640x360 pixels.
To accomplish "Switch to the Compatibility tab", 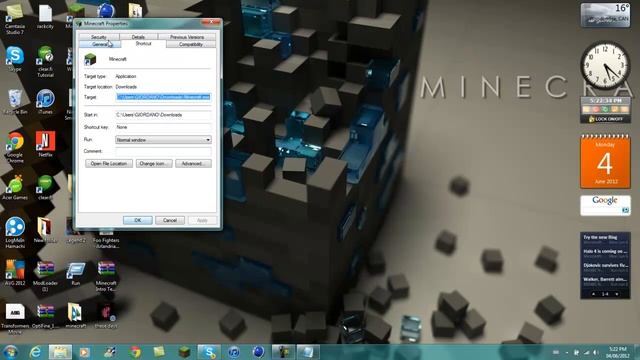I will tap(191, 44).
